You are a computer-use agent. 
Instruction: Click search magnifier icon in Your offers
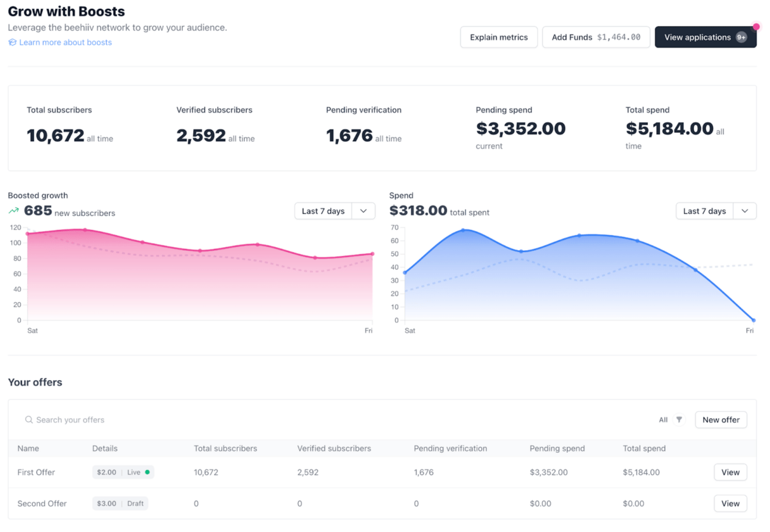click(29, 420)
